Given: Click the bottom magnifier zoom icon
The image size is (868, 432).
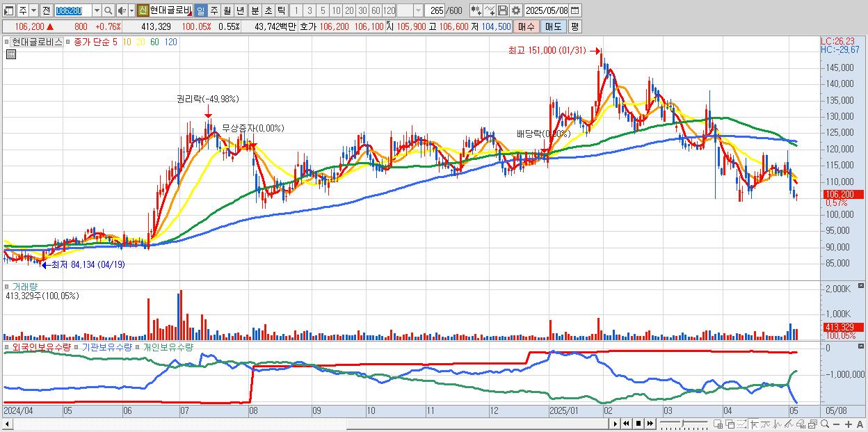Looking at the screenshot, I should [x=825, y=424].
